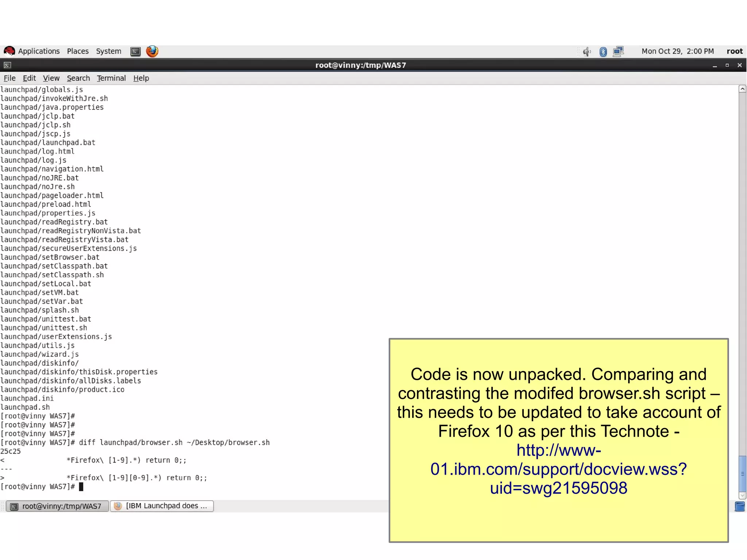Screen dimensions: 747x560
Task: Open the terminal Edit menu
Action: pos(29,78)
